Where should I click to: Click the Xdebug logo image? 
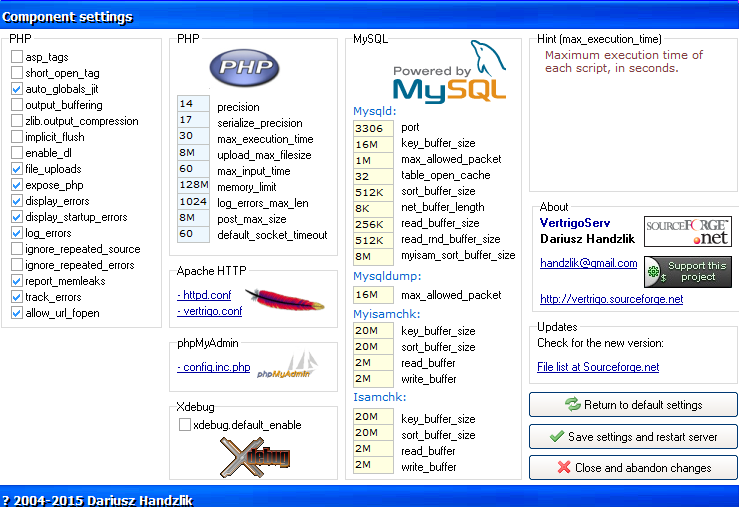[256, 455]
